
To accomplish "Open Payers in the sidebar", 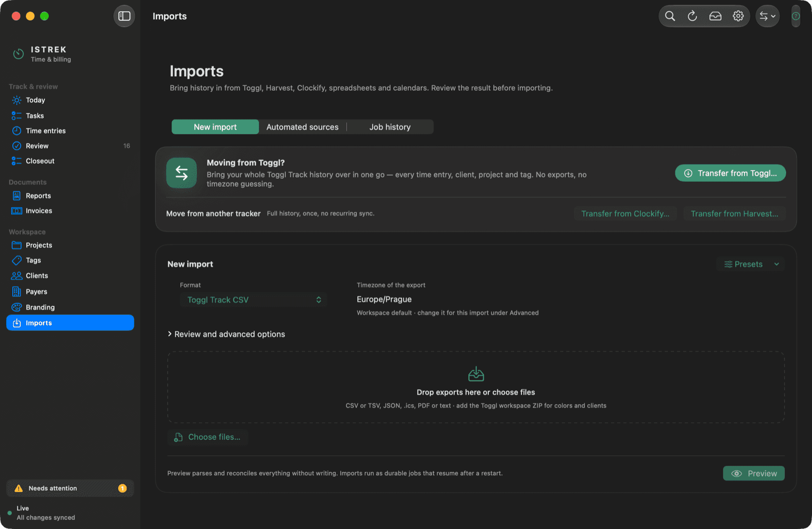I will coord(70,292).
